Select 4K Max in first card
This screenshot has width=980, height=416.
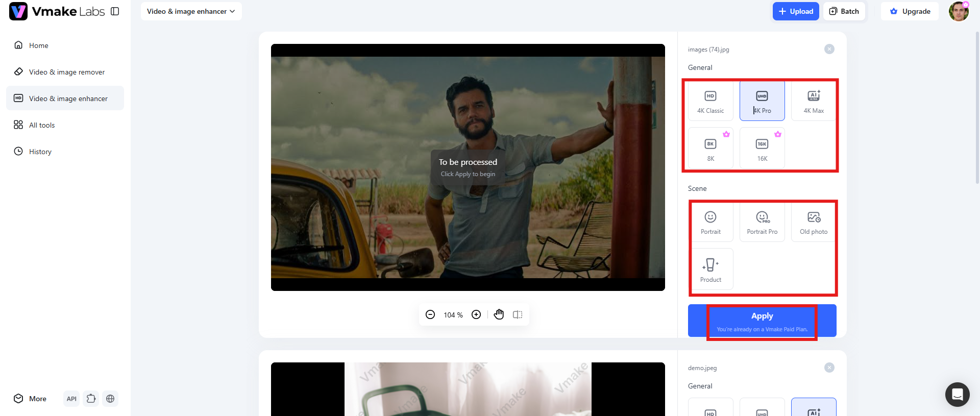point(814,101)
